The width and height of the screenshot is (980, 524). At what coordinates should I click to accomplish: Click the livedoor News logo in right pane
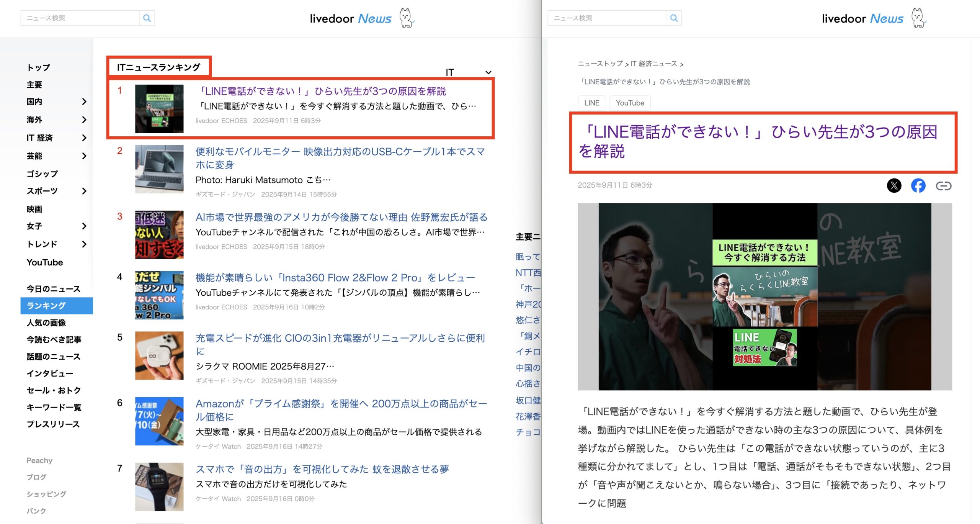click(862, 18)
